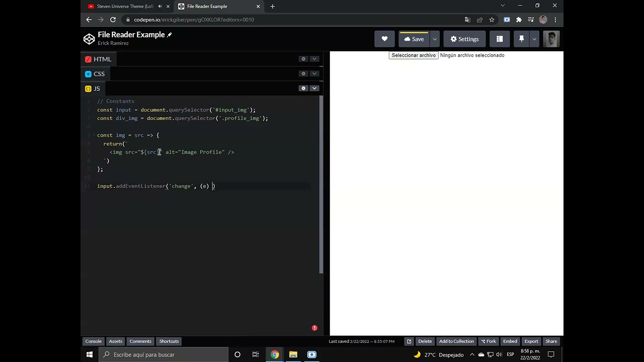Expand the JS editor dropdown chevron

(314, 88)
